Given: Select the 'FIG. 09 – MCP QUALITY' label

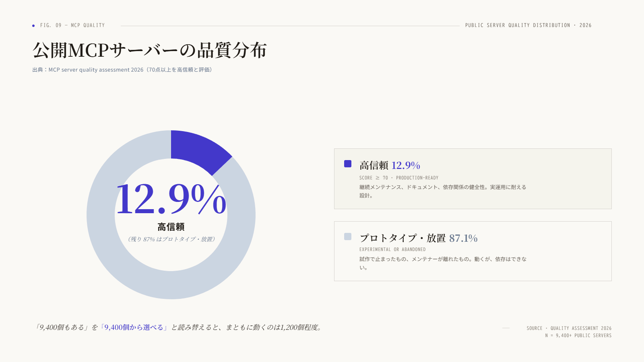Looking at the screenshot, I should [72, 25].
